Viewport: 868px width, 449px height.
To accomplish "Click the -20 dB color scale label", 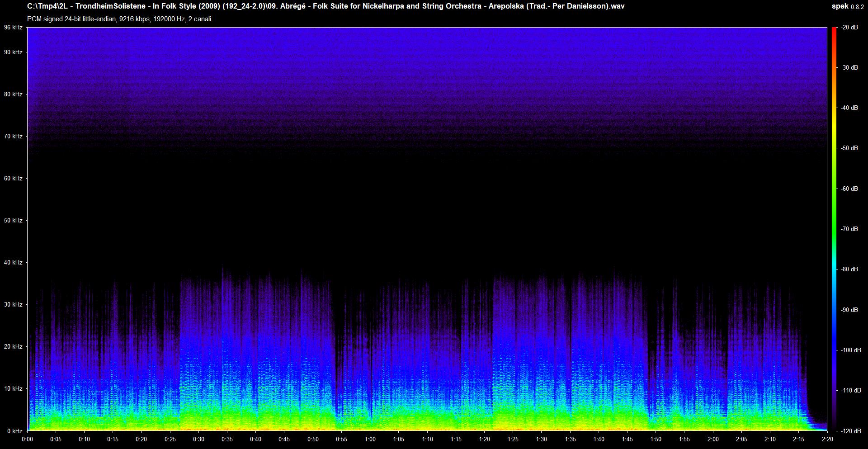I will [849, 28].
